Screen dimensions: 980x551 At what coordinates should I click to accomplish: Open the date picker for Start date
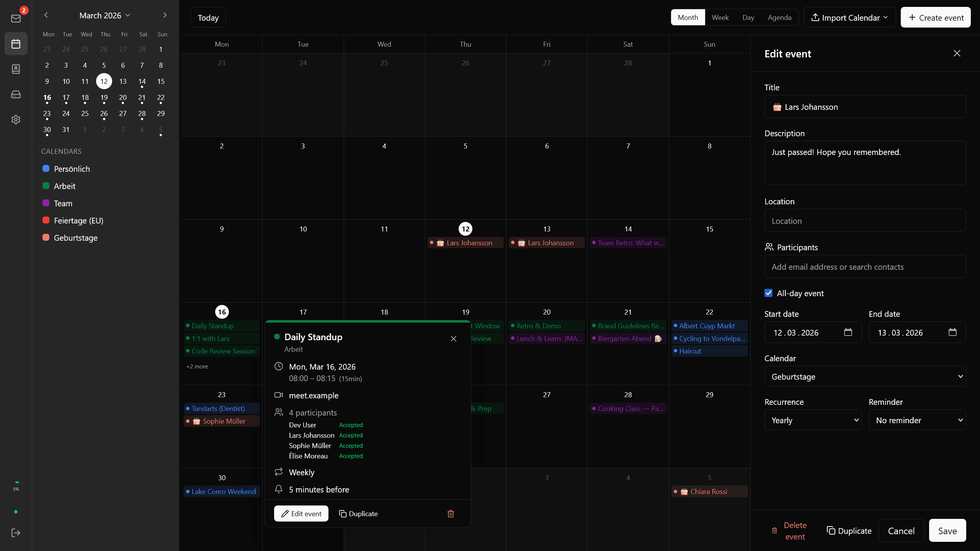click(x=848, y=332)
